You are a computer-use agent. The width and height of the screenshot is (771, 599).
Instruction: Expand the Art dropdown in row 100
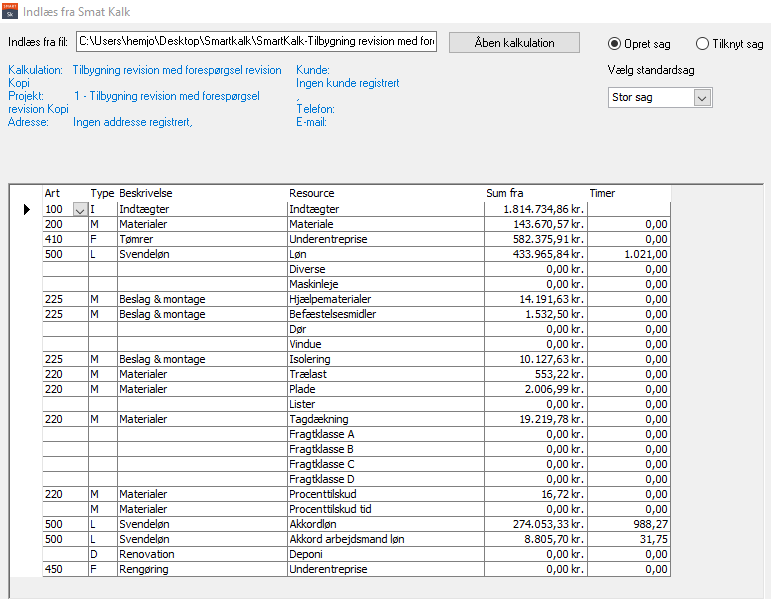pos(80,209)
